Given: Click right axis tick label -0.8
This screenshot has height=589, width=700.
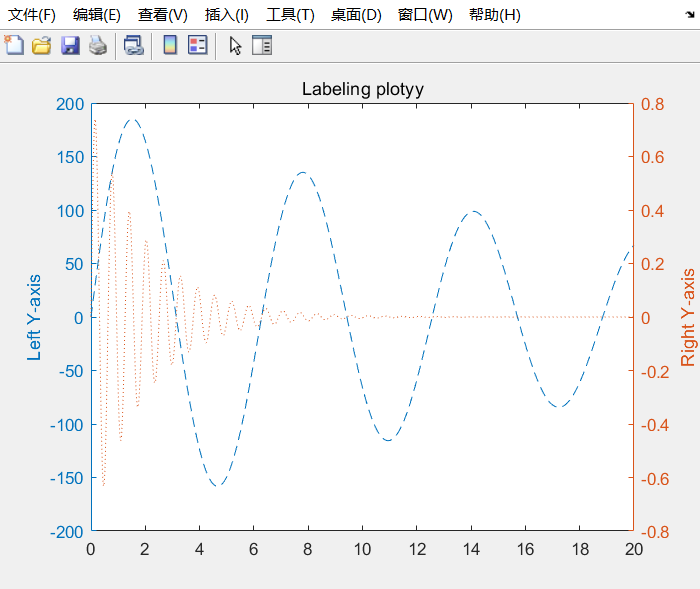Looking at the screenshot, I should pos(655,532).
